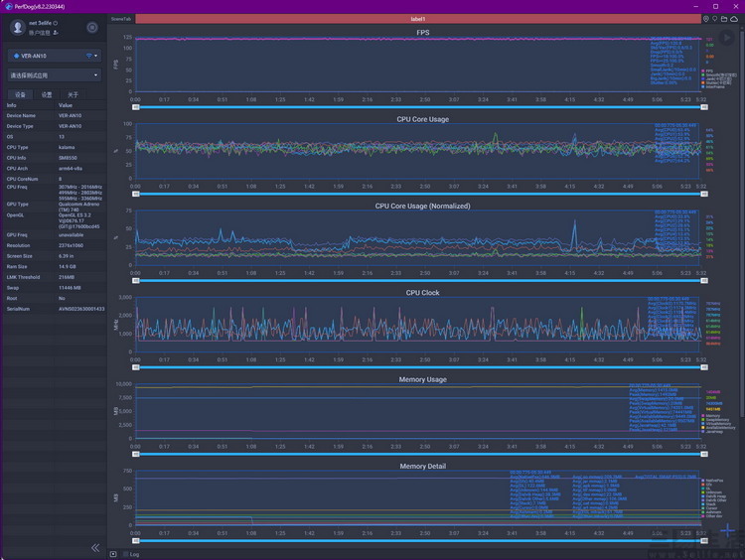Click the blue plus icon at bottom right
The width and height of the screenshot is (745, 560).
[727, 530]
